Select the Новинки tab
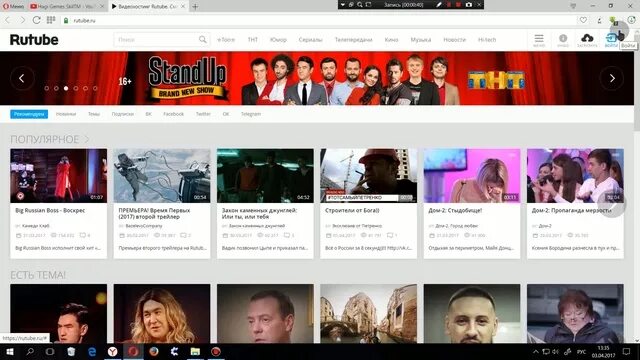The height and width of the screenshot is (360, 640). [x=66, y=114]
